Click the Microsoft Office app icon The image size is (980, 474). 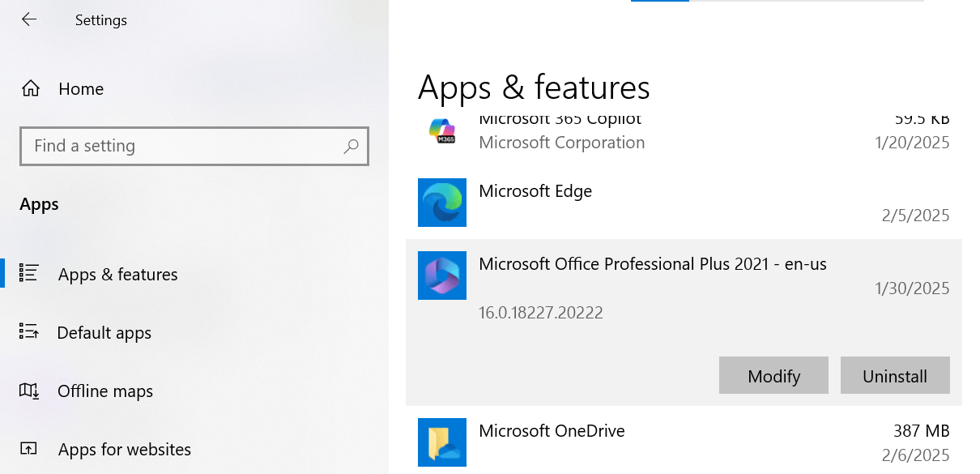tap(442, 275)
